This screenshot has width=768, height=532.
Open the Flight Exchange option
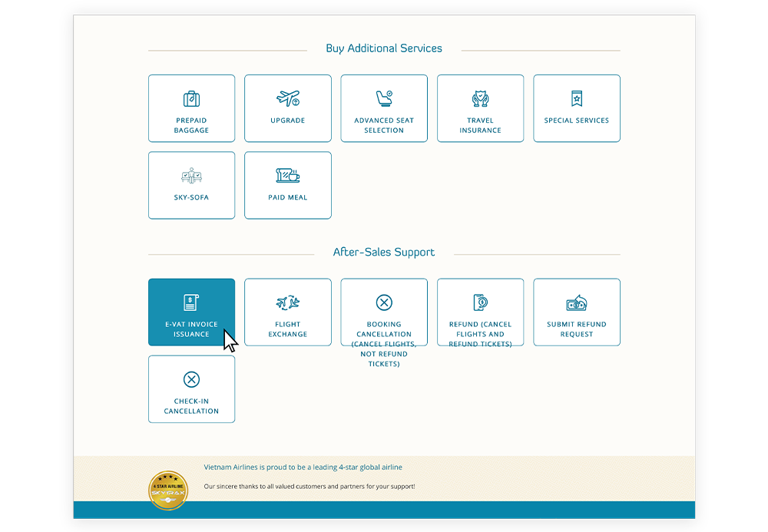[x=287, y=312]
